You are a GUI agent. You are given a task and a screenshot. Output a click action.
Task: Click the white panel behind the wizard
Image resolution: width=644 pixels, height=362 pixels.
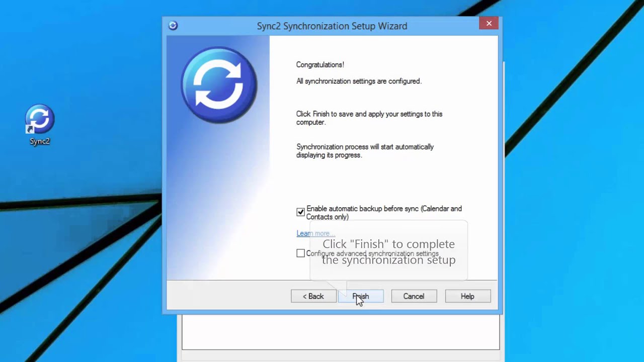pos(341,332)
